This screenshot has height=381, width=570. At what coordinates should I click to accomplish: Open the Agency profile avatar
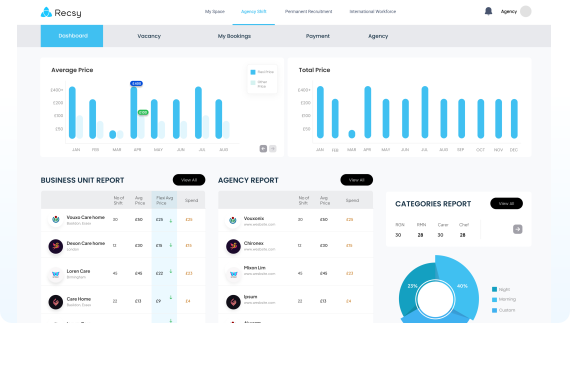click(525, 11)
